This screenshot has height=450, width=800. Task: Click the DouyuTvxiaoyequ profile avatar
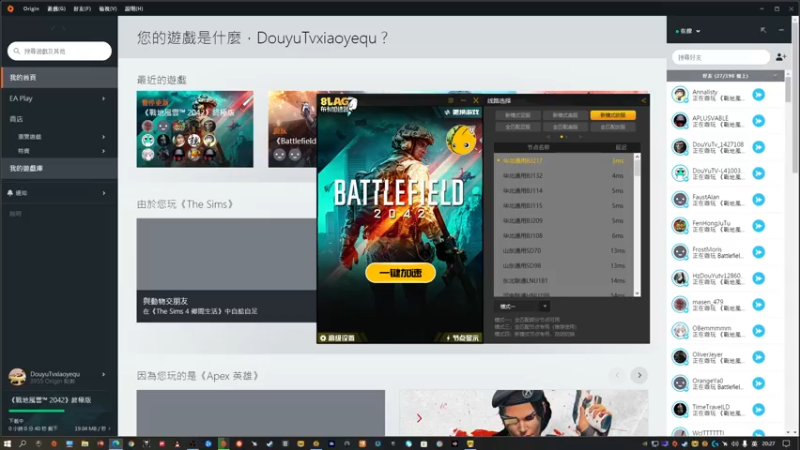tap(17, 377)
